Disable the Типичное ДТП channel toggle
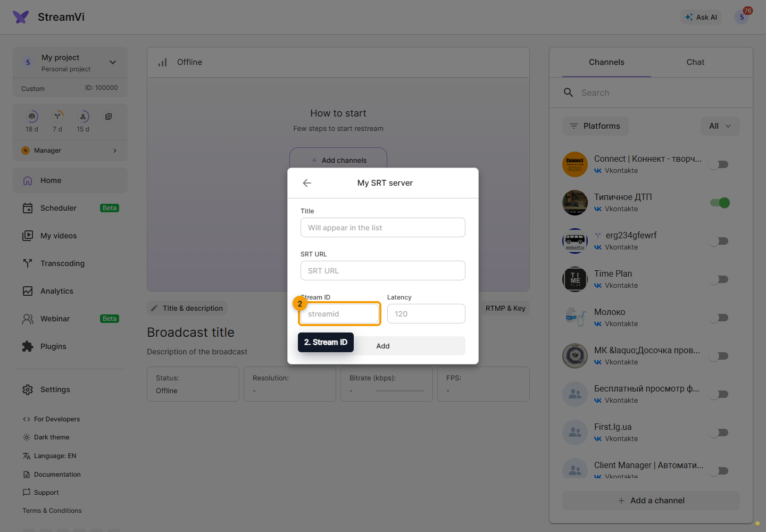Viewport: 766px width, 532px height. coord(719,203)
